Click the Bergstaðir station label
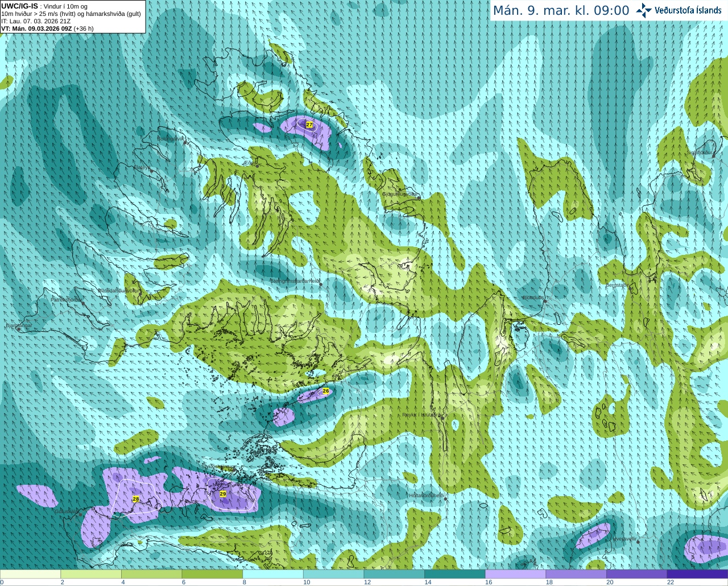 point(617,285)
